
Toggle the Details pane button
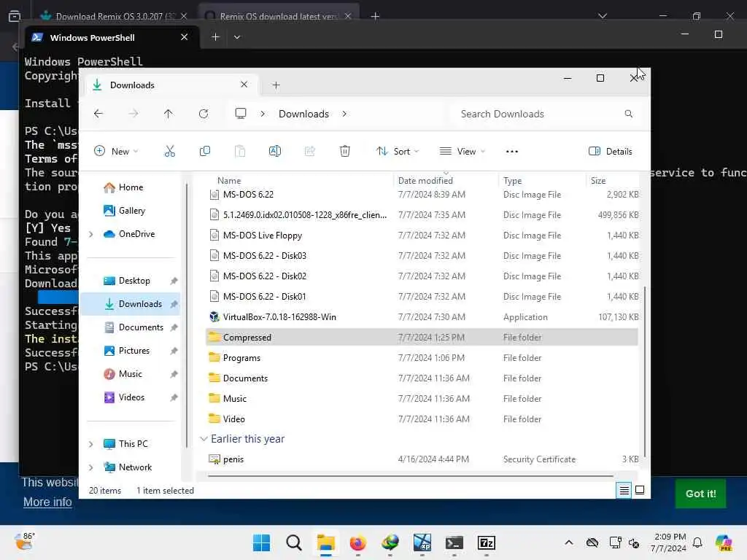pos(611,152)
